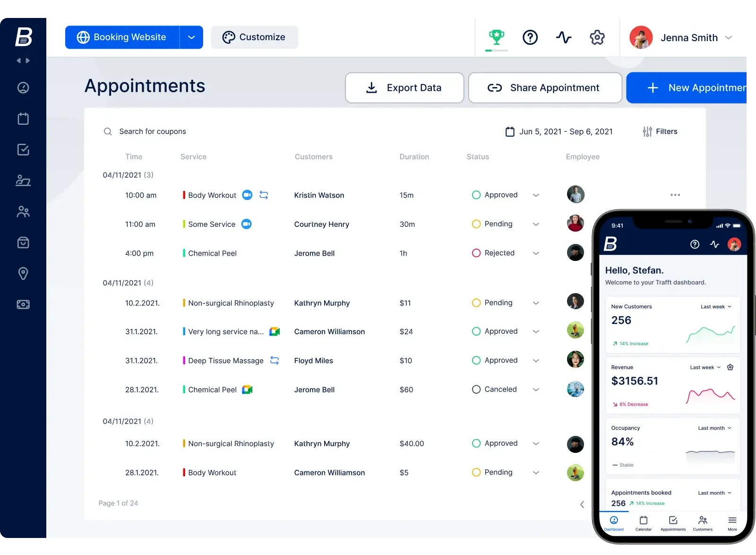The width and height of the screenshot is (756, 555).
Task: Expand the status dropdown for Courtney Henry
Action: click(x=536, y=224)
